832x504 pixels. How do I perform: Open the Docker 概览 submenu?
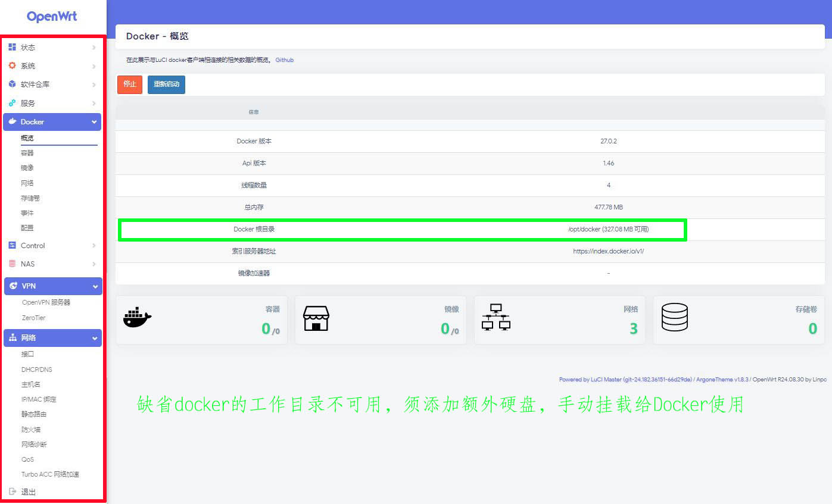[27, 138]
